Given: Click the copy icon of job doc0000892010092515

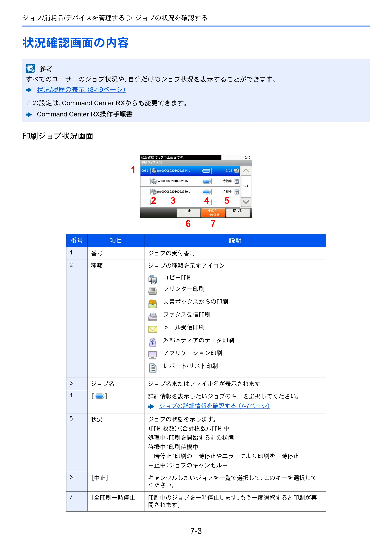Looking at the screenshot, I should [x=154, y=181].
